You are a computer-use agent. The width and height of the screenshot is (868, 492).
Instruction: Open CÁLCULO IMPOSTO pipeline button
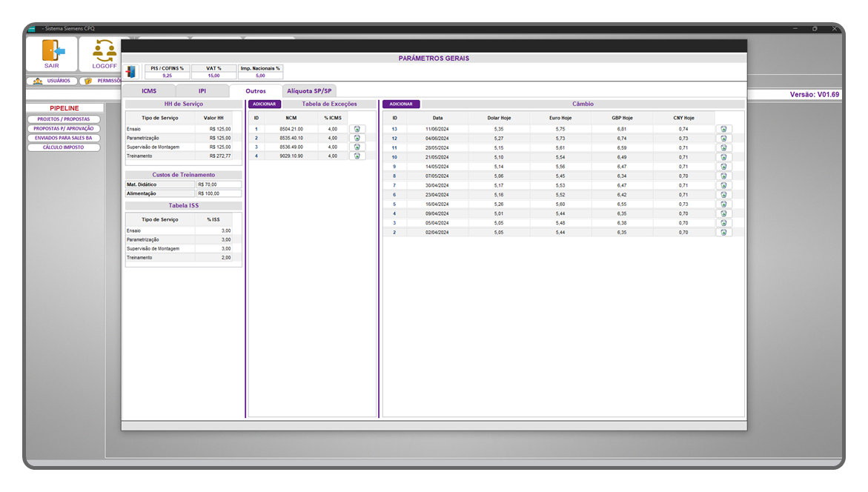click(64, 147)
